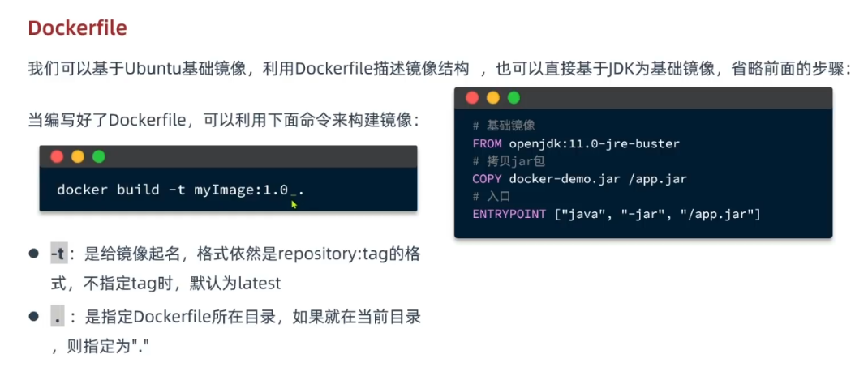
Task: Click the green dot in the docker build terminal
Action: click(99, 157)
